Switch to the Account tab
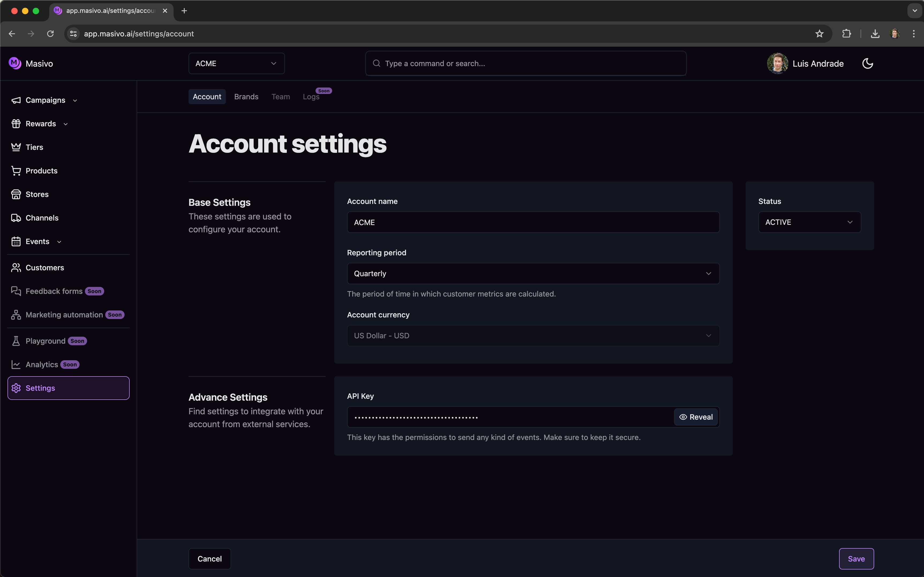Viewport: 924px width, 577px height. (207, 97)
